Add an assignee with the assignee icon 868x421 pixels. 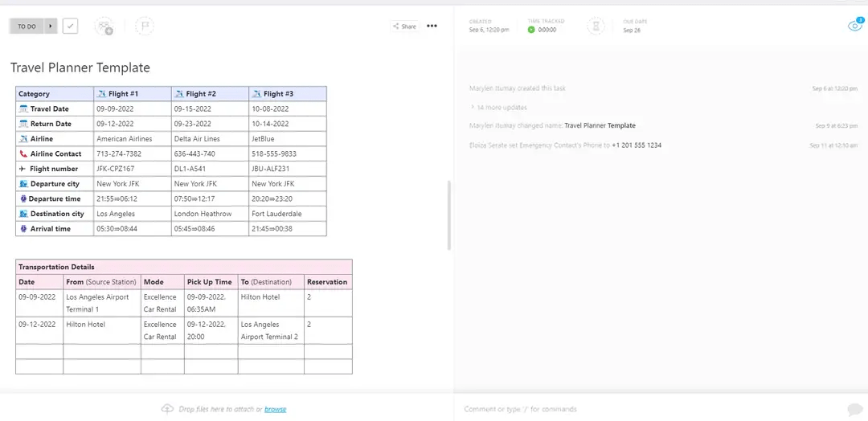click(x=104, y=26)
